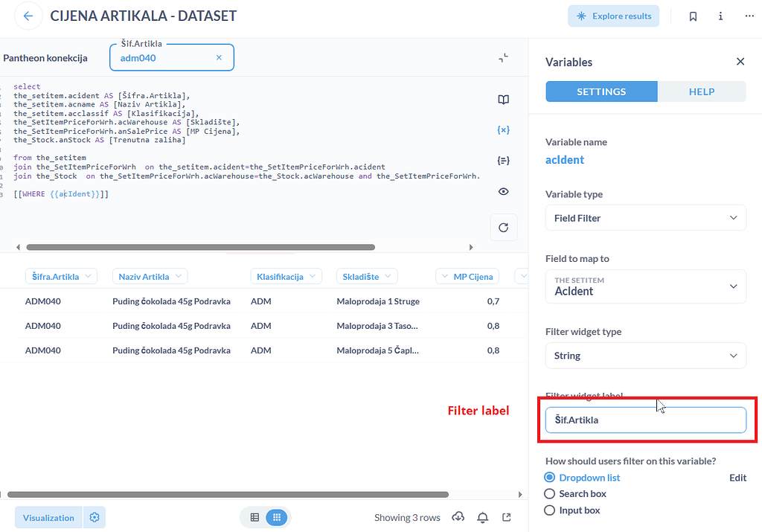762x532 pixels.
Task: Click the preview query eye icon
Action: (x=503, y=191)
